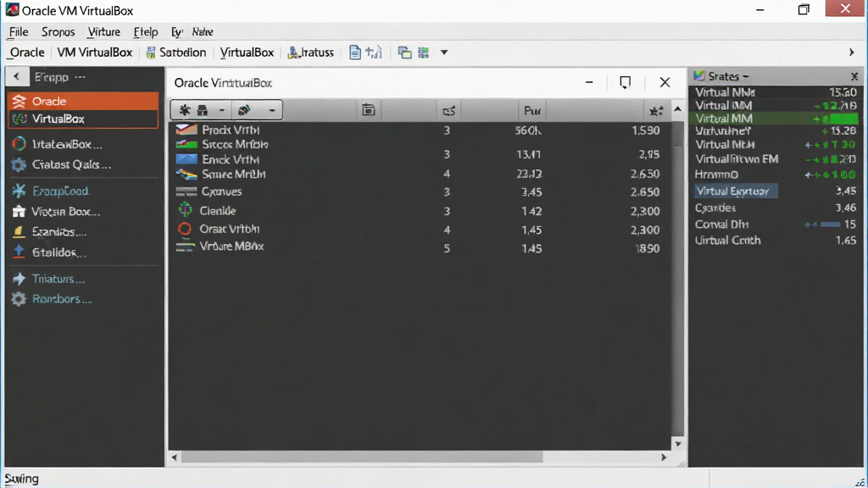Click the Srates panel icon
Screen dimensions: 868x488
click(699, 75)
